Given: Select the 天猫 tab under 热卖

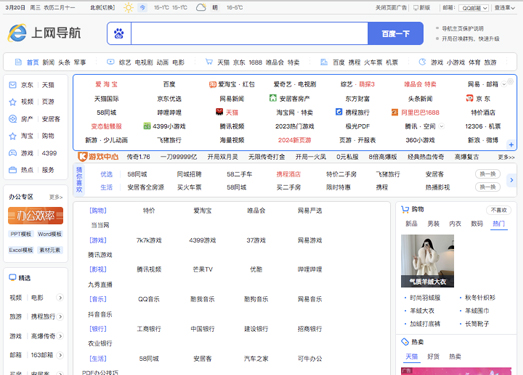Looking at the screenshot, I should point(411,357).
